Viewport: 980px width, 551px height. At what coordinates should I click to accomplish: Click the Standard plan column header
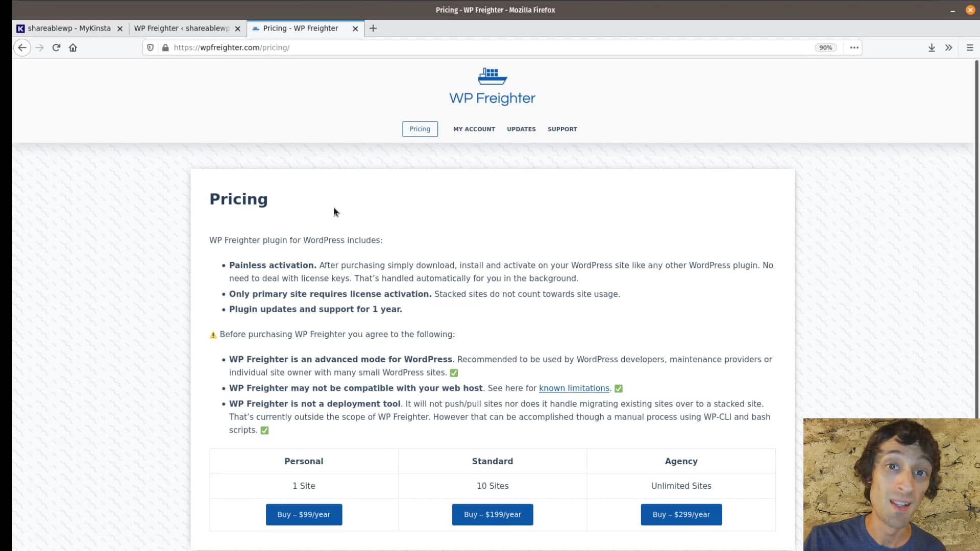pyautogui.click(x=492, y=461)
